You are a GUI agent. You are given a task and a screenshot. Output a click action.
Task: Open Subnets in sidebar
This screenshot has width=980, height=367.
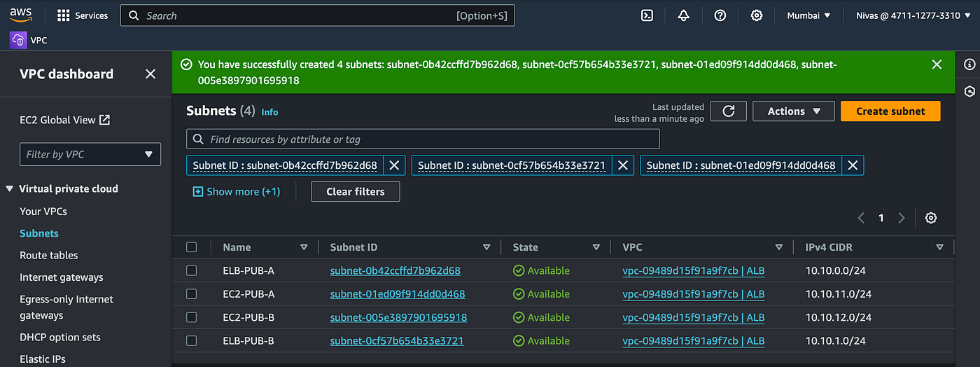(x=39, y=233)
